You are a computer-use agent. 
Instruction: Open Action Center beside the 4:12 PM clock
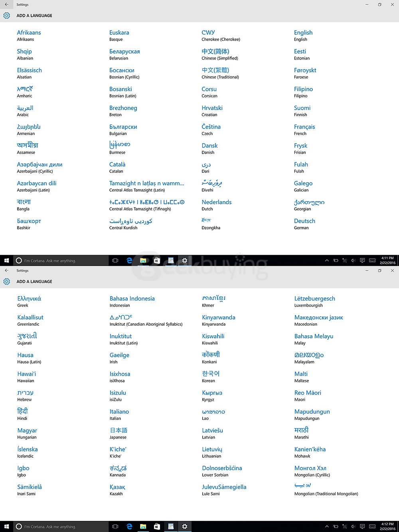(x=362, y=526)
